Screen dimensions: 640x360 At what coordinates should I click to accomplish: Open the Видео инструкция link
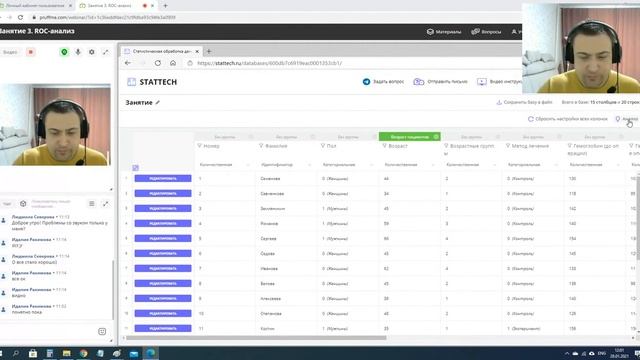point(499,82)
